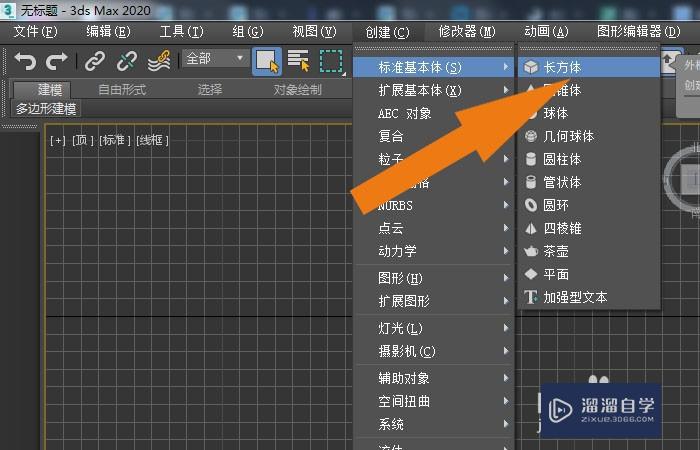Click the 四棱锥 pyramid icon
Image resolution: width=700 pixels, height=450 pixels.
pyautogui.click(x=531, y=229)
